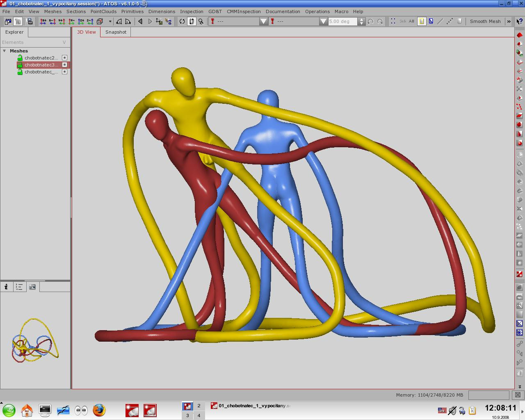Viewport: 525px width, 420px height.
Task: Click the 5.00 deg angle spinner arrows
Action: [x=361, y=21]
